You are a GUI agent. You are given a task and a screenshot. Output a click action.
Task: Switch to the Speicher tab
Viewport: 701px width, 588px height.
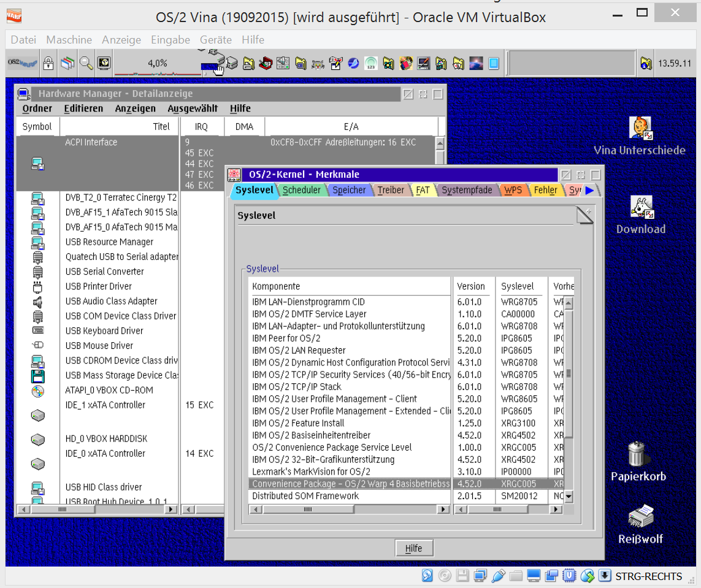(x=349, y=190)
